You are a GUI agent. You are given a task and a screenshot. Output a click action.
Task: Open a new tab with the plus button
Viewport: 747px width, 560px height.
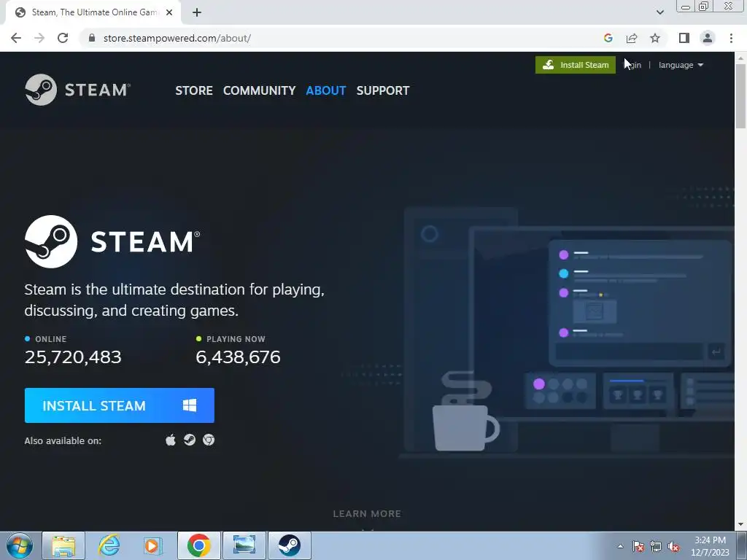197,13
